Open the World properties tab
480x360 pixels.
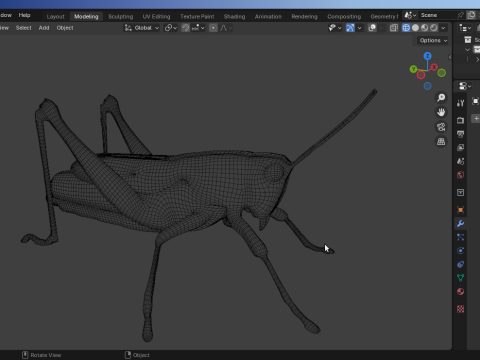pos(461,175)
